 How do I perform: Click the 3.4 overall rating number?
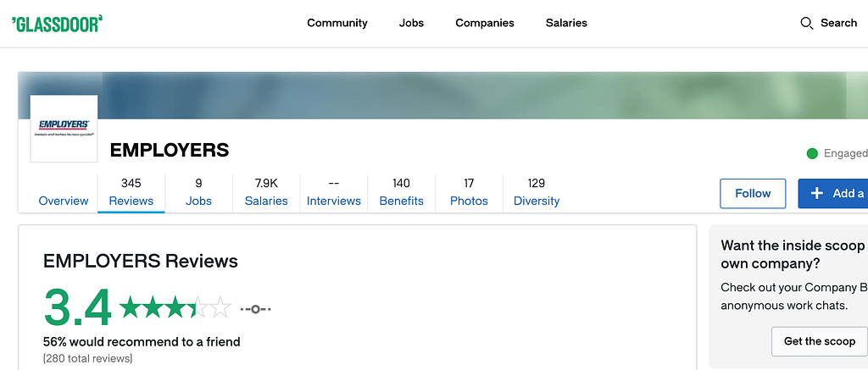(77, 307)
